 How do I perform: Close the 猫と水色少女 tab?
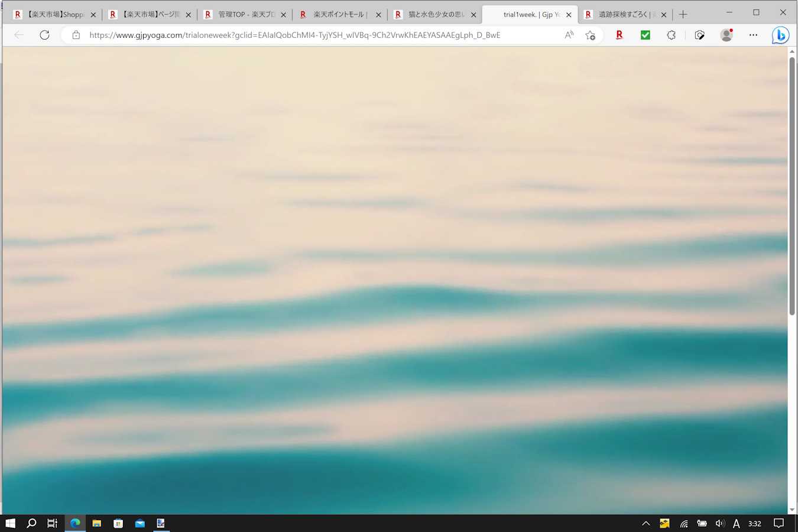[x=473, y=15]
